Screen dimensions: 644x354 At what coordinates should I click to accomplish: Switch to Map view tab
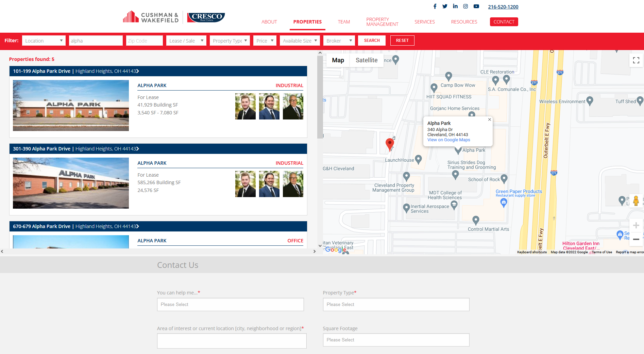click(338, 60)
